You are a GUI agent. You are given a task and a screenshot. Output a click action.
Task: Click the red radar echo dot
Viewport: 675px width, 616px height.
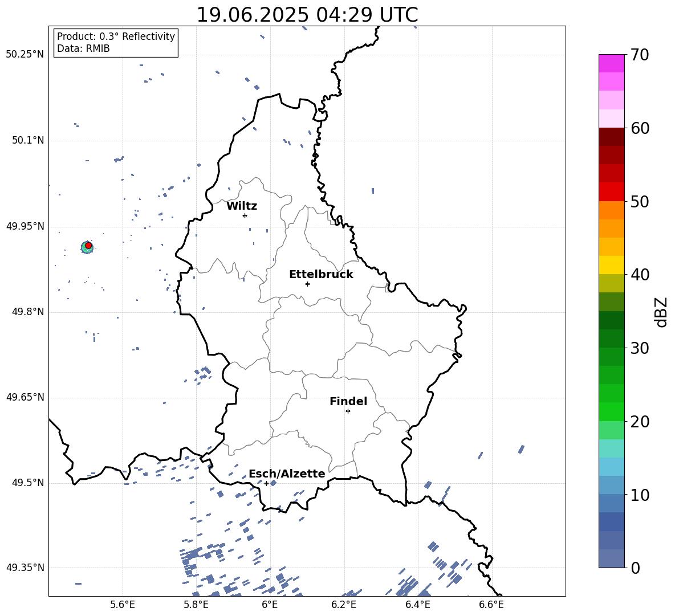[x=88, y=246]
